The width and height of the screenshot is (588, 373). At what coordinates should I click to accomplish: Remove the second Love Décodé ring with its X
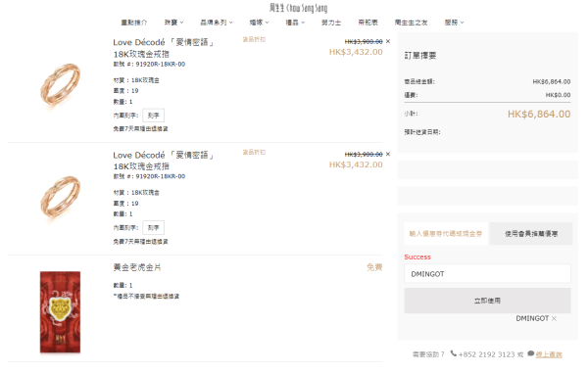coord(388,154)
